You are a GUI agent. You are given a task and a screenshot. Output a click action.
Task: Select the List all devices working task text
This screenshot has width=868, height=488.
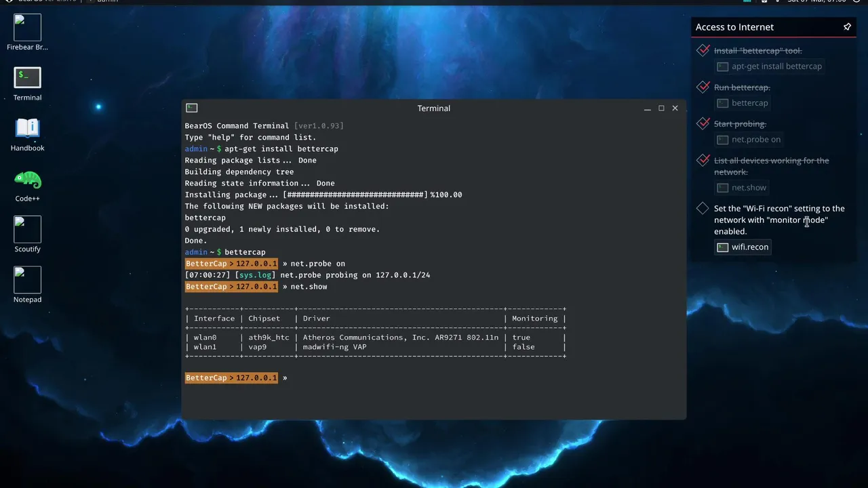click(x=772, y=166)
